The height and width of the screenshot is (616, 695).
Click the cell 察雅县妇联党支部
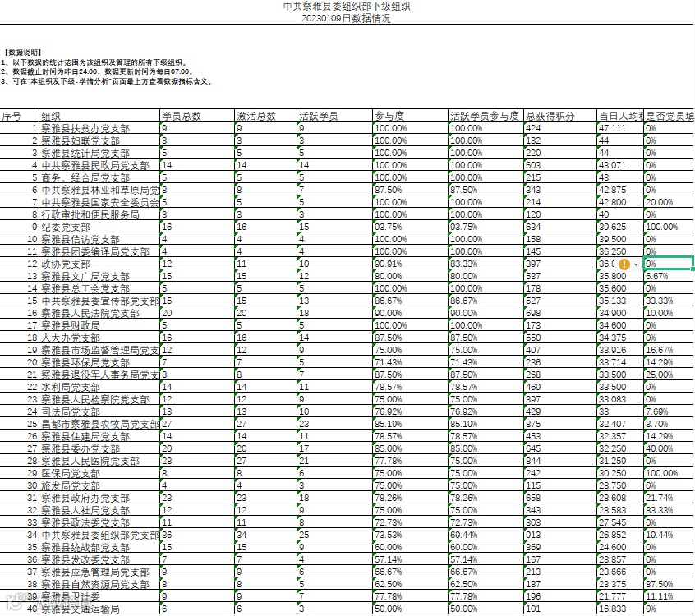[99, 140]
